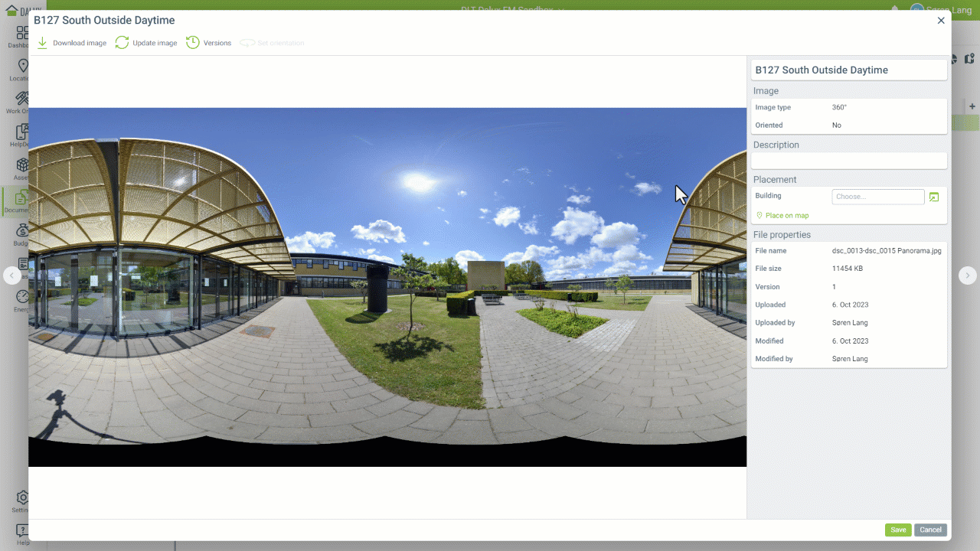Open Work Orders in the sidebar
Screen dimensions: 980x551
pyautogui.click(x=22, y=99)
